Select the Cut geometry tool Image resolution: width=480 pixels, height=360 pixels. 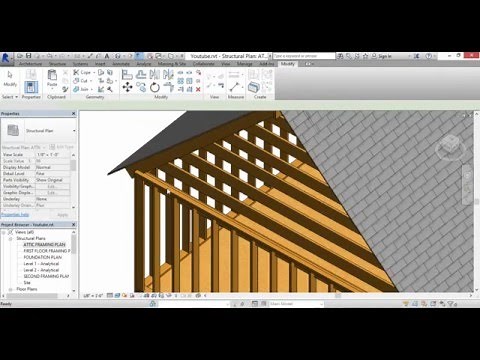(80, 81)
